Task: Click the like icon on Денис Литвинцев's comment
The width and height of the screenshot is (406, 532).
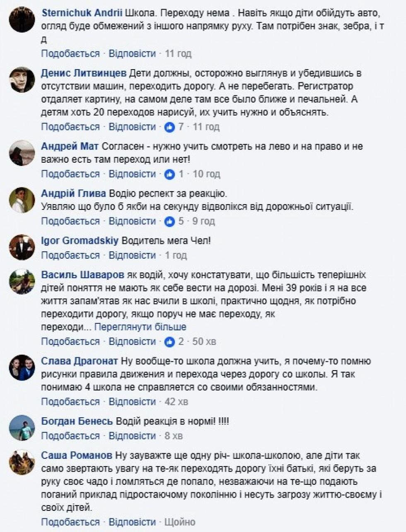Action: click(x=169, y=127)
